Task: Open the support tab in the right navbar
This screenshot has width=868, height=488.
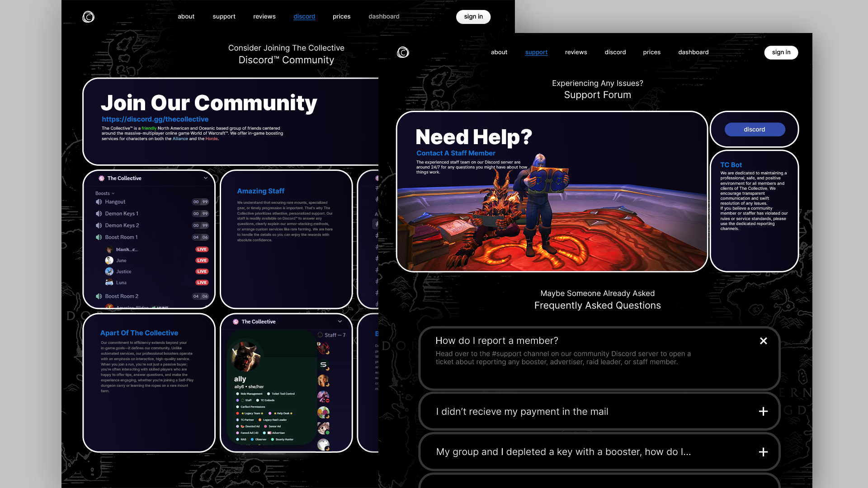Action: [536, 52]
